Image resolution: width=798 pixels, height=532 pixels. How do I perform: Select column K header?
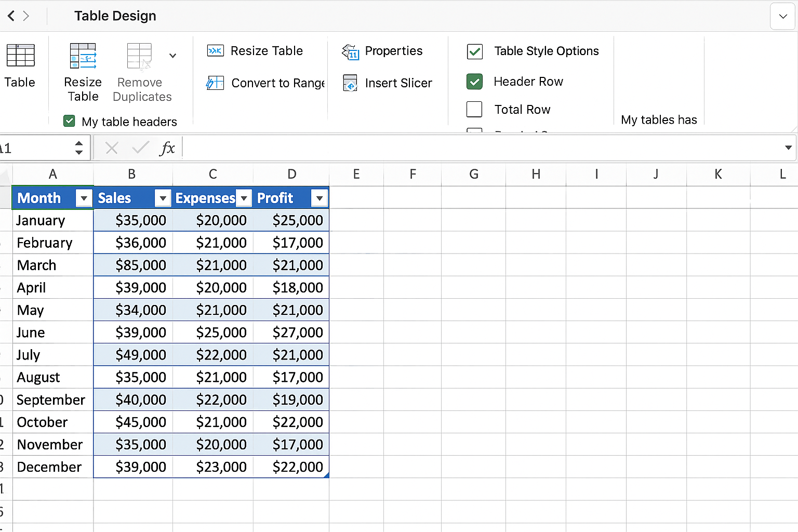coord(718,174)
